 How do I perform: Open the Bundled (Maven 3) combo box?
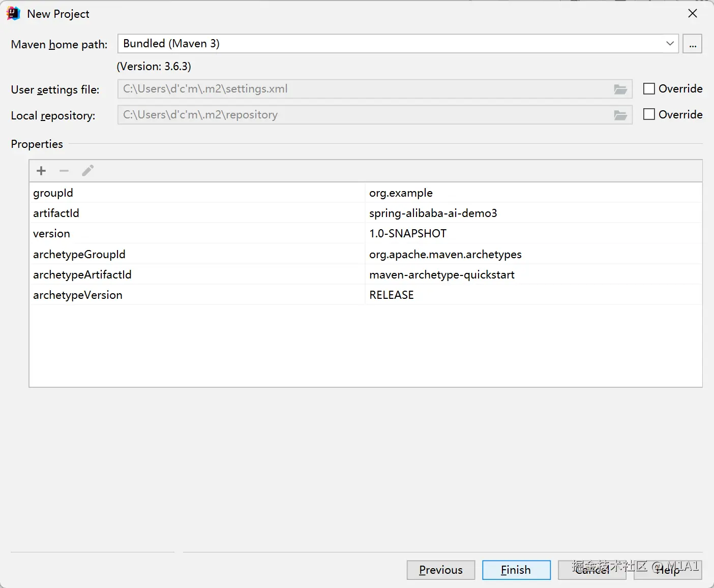[398, 44]
